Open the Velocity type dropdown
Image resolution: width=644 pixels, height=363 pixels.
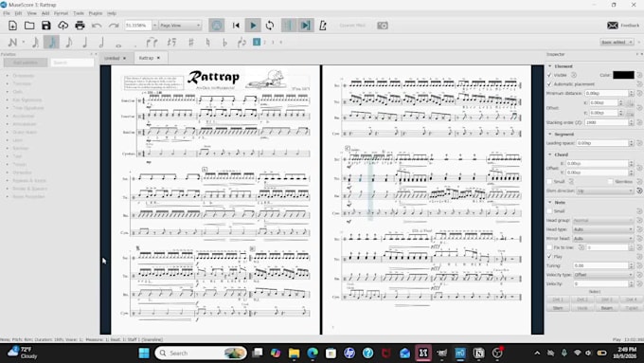click(x=603, y=275)
